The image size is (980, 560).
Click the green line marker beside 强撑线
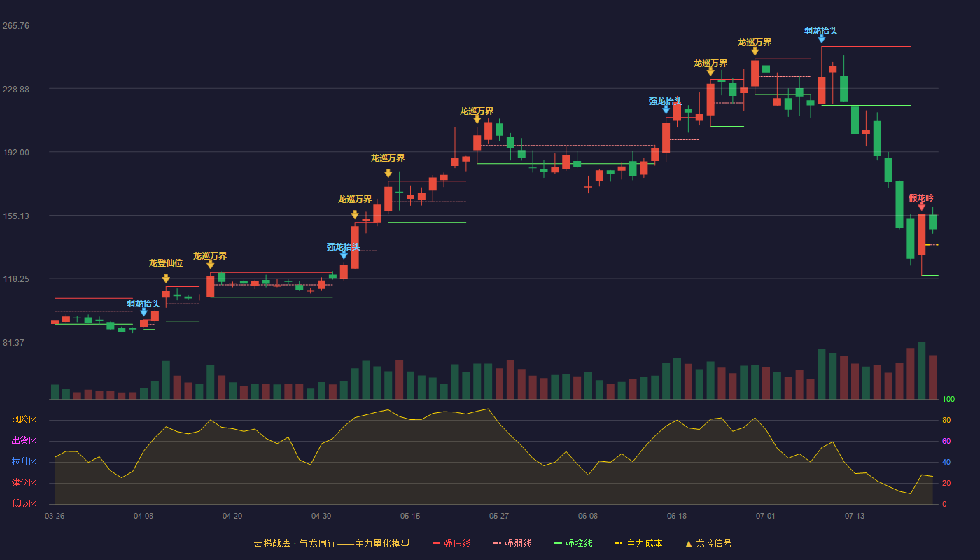[558, 543]
